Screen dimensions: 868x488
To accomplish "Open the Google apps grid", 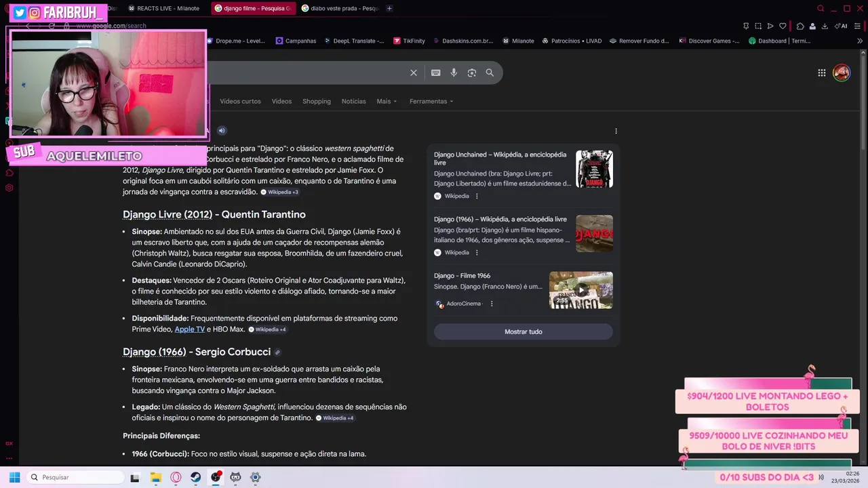I will point(821,73).
